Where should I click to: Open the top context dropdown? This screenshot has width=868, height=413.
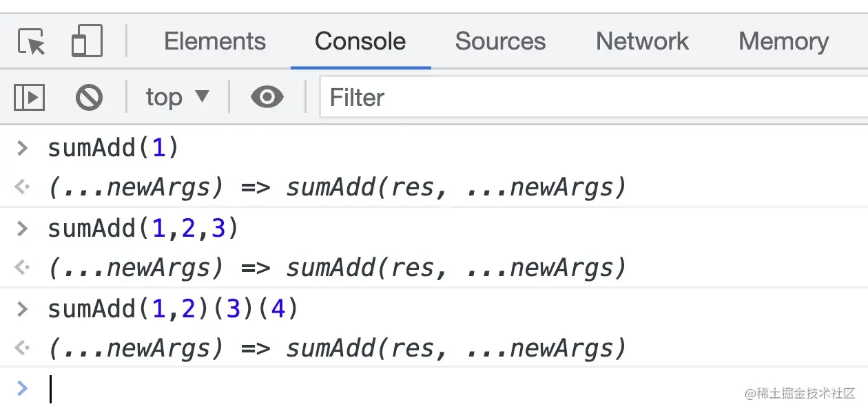click(x=177, y=97)
